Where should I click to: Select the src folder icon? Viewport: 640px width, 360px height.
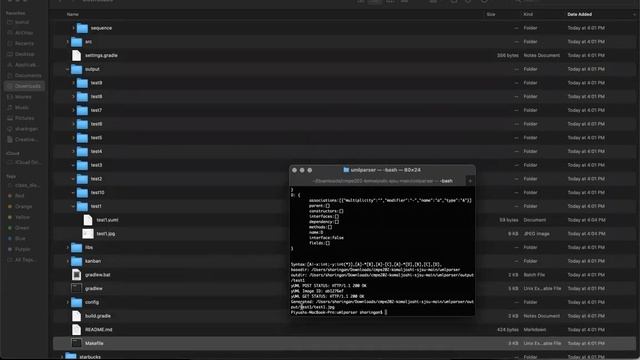(x=77, y=42)
